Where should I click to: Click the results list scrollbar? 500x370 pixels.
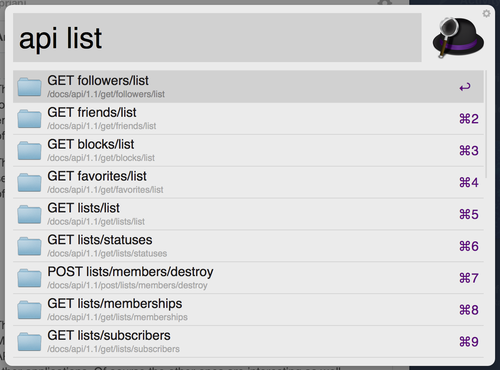click(486, 124)
